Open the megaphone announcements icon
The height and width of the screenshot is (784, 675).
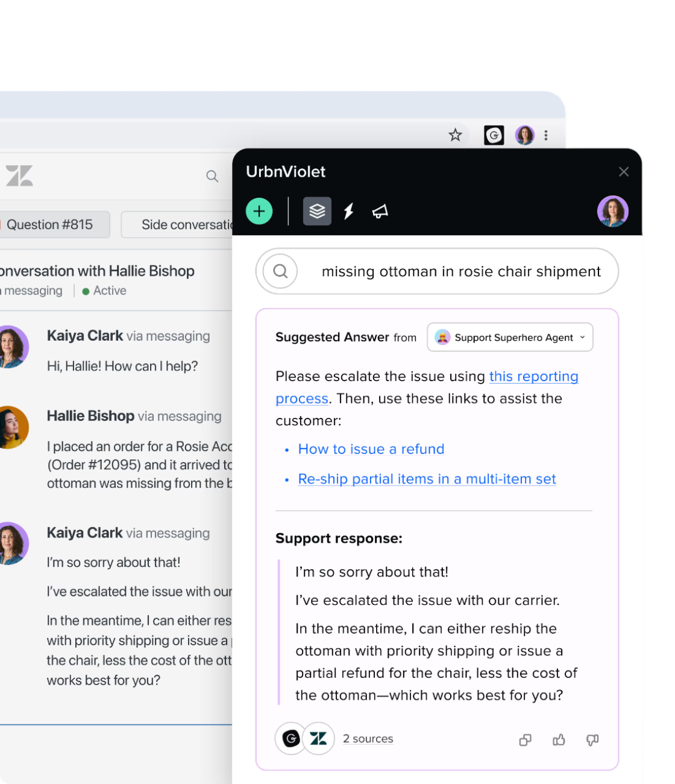coord(380,212)
